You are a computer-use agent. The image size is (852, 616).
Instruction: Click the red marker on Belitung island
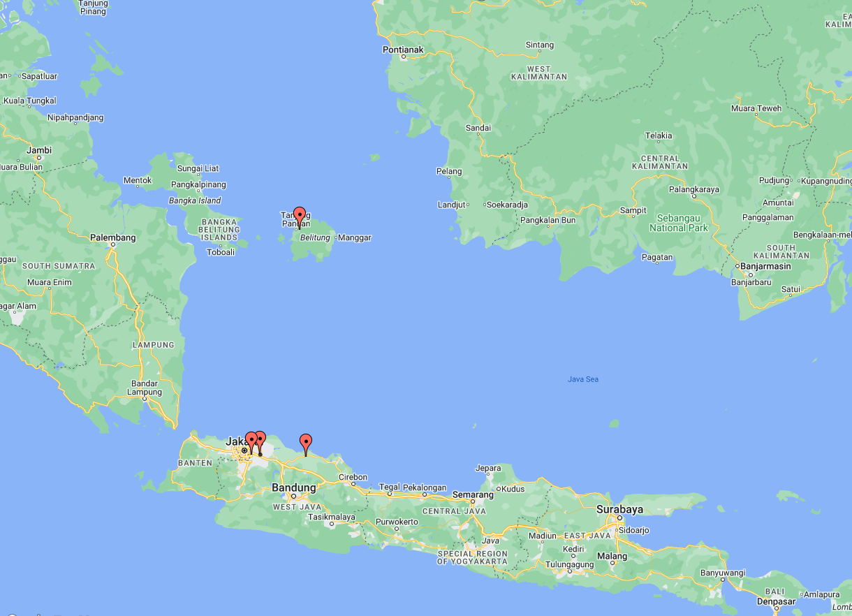coord(300,216)
